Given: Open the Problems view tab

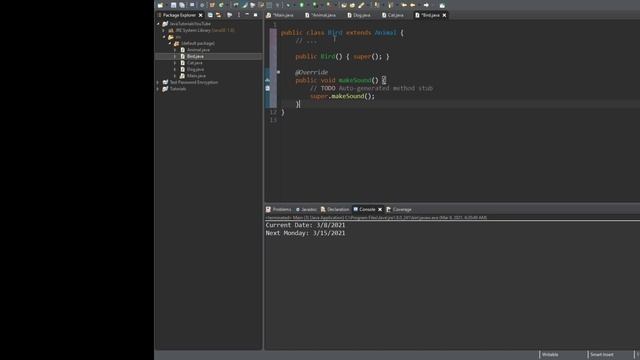Looking at the screenshot, I should [278, 209].
